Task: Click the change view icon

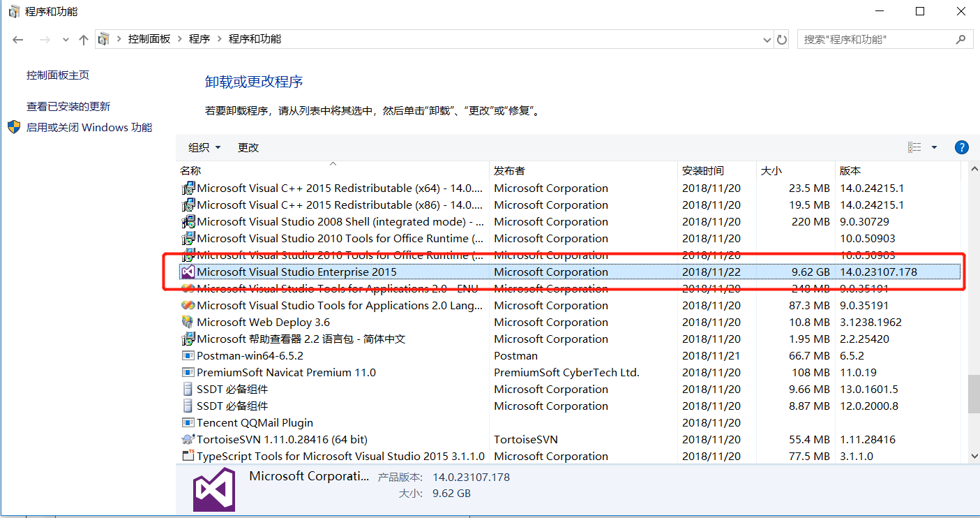Action: [914, 147]
